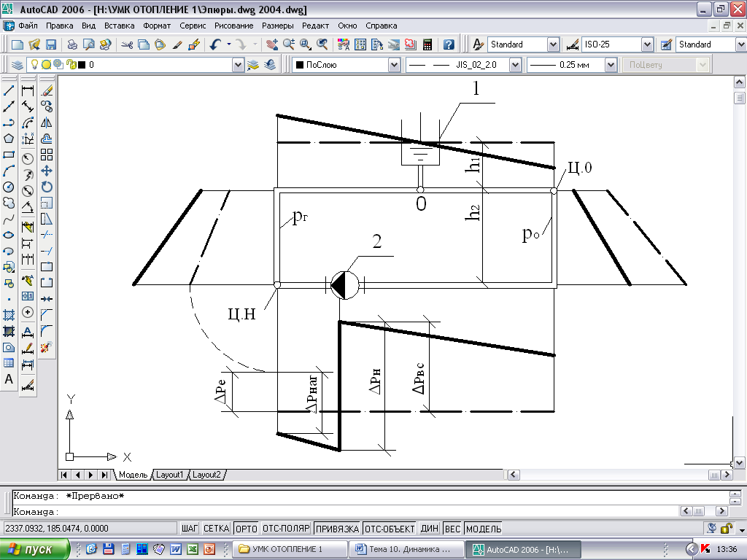The image size is (747, 560).
Task: Select the Rotate tool
Action: [47, 187]
